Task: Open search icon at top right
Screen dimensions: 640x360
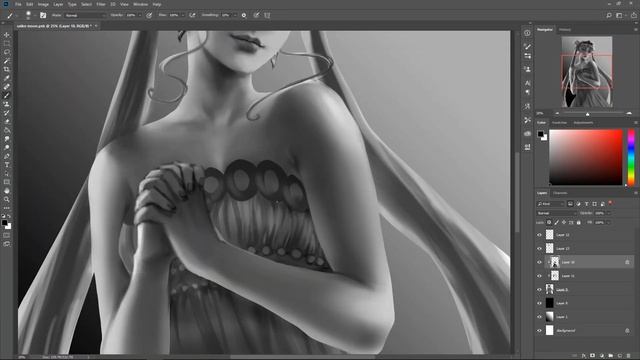Action: tap(609, 15)
